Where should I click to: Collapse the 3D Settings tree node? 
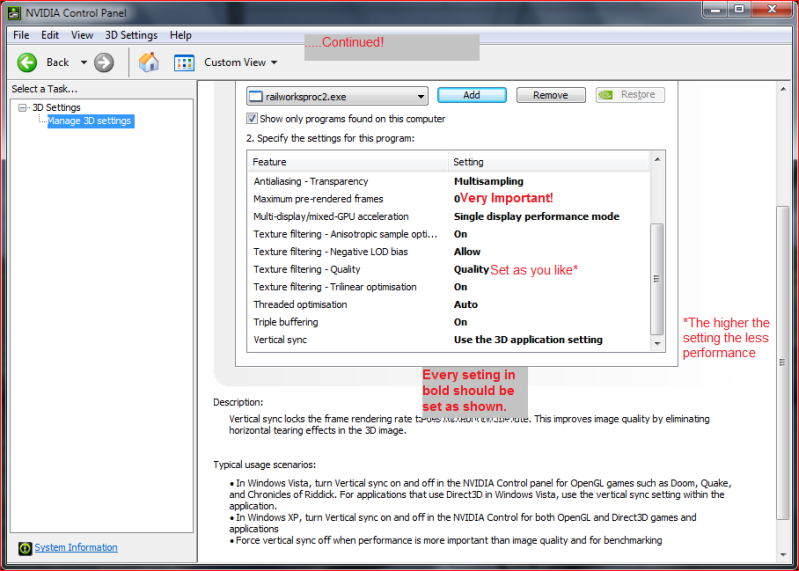pos(22,107)
